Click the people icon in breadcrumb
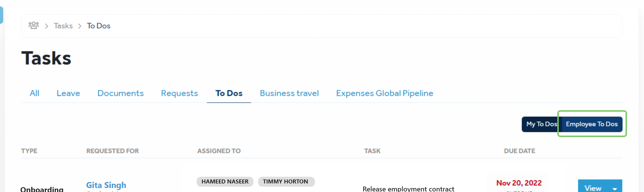This screenshot has height=192, width=644. 34,25
